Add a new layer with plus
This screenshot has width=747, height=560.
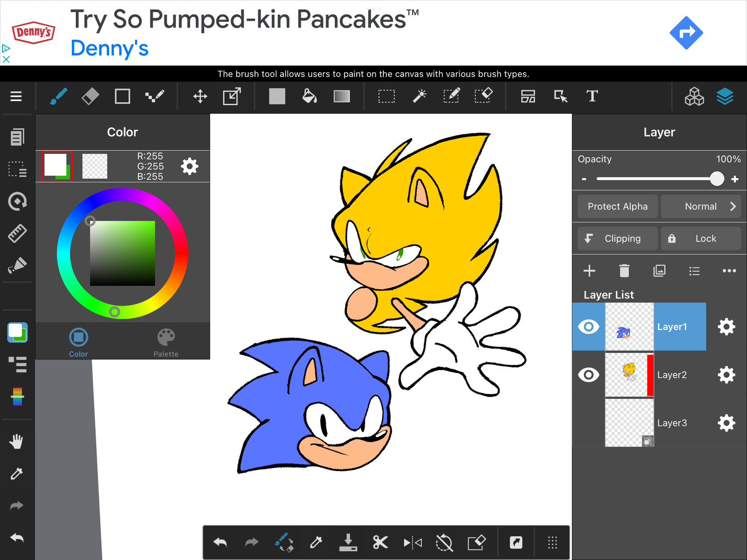[589, 271]
